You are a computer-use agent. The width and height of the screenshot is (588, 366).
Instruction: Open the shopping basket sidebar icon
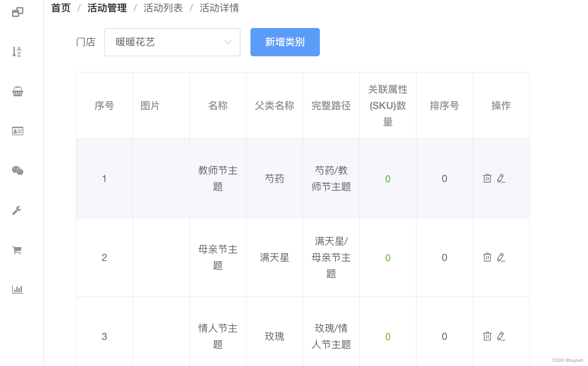[18, 91]
